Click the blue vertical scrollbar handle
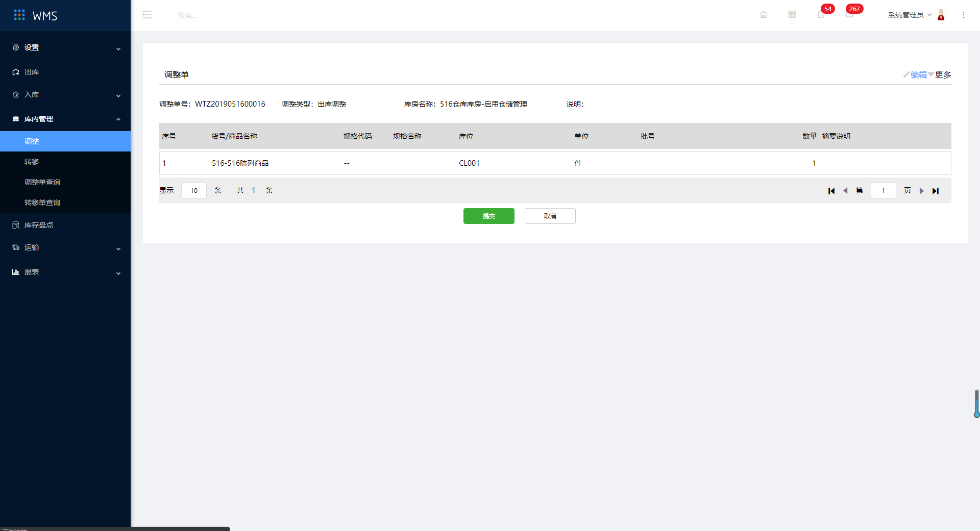980x531 pixels. (x=976, y=403)
